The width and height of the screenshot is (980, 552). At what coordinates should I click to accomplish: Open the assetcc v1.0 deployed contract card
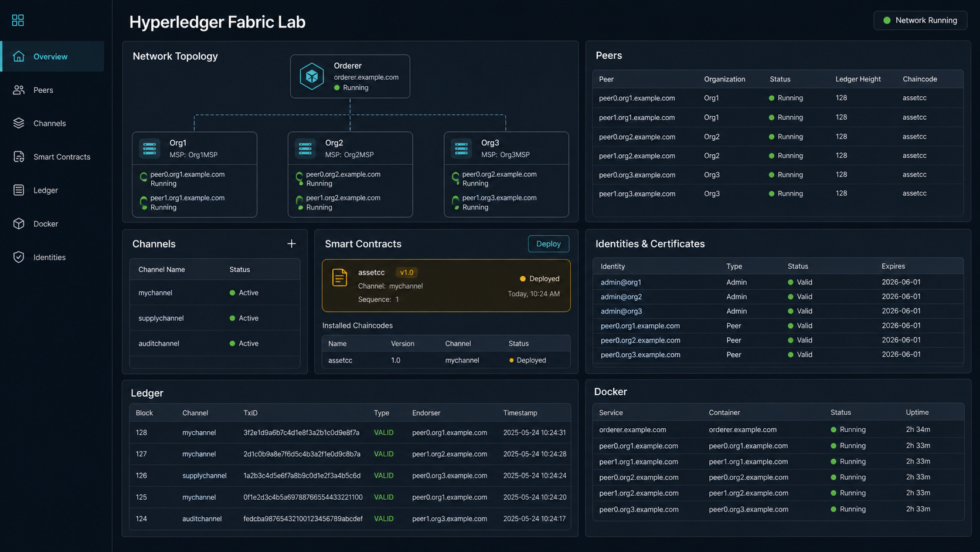pyautogui.click(x=446, y=286)
